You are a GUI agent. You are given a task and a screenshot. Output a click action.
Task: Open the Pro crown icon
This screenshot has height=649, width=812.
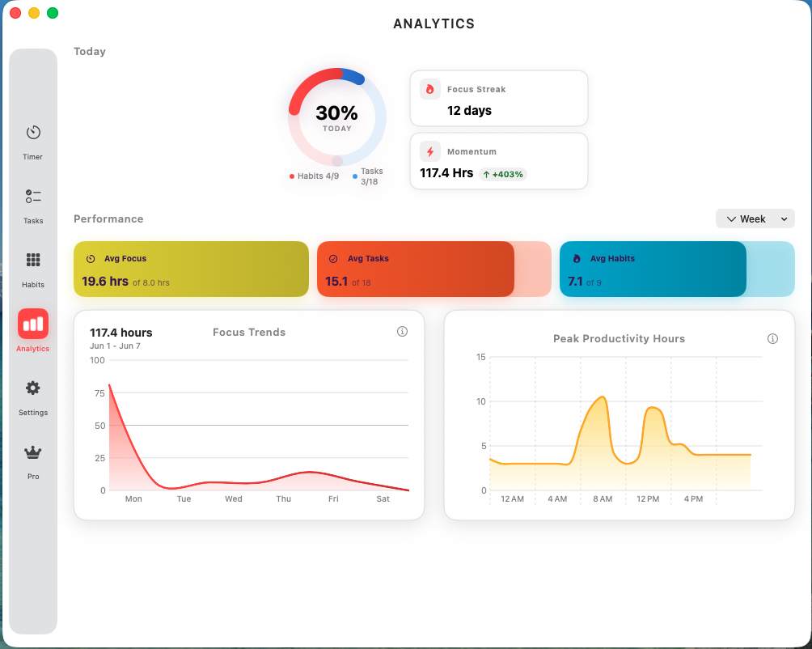(33, 452)
